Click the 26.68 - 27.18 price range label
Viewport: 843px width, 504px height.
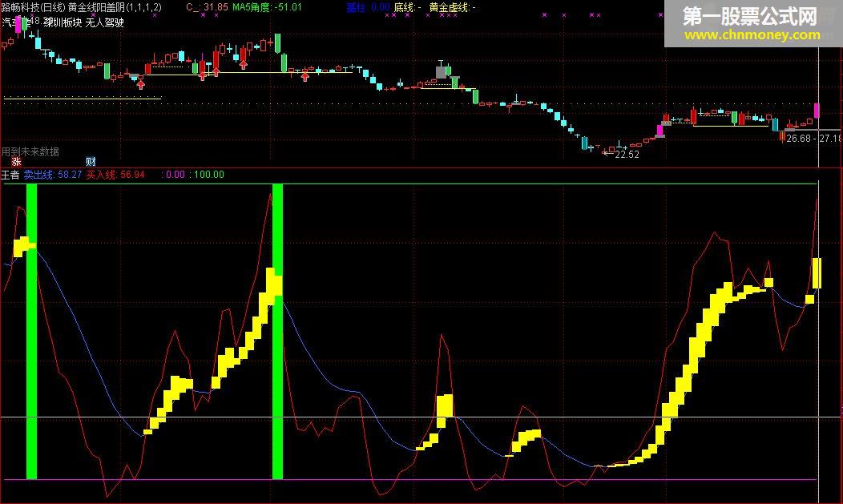(x=813, y=139)
